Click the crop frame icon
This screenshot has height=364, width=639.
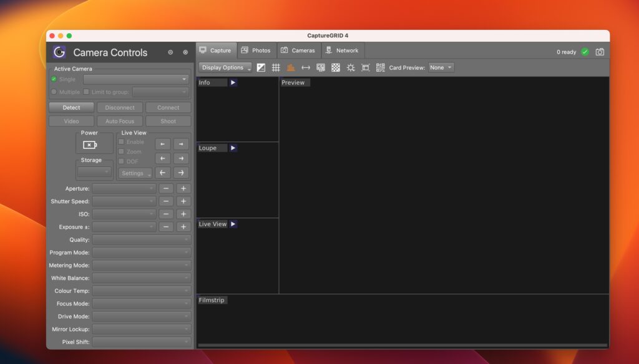click(x=365, y=67)
